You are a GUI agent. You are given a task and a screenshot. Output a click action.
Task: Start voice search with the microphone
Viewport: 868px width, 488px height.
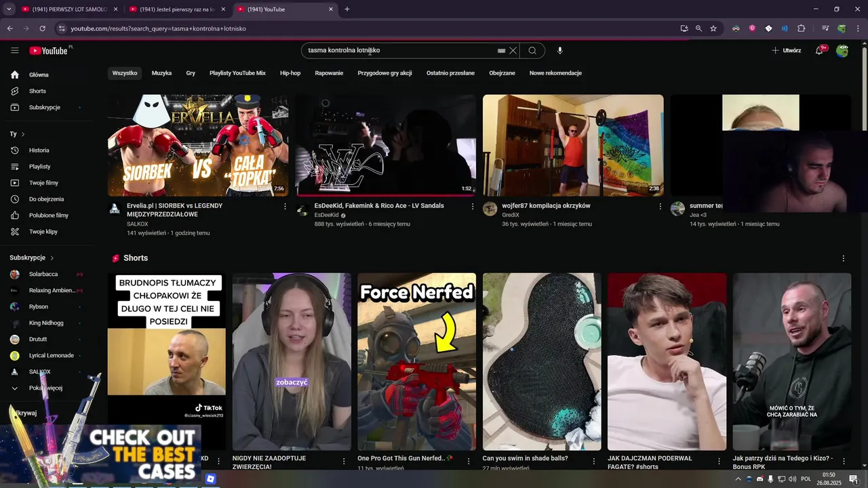(559, 50)
